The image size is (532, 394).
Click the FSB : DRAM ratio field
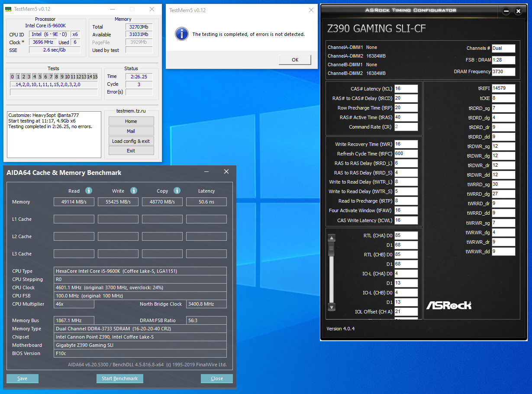coord(503,60)
